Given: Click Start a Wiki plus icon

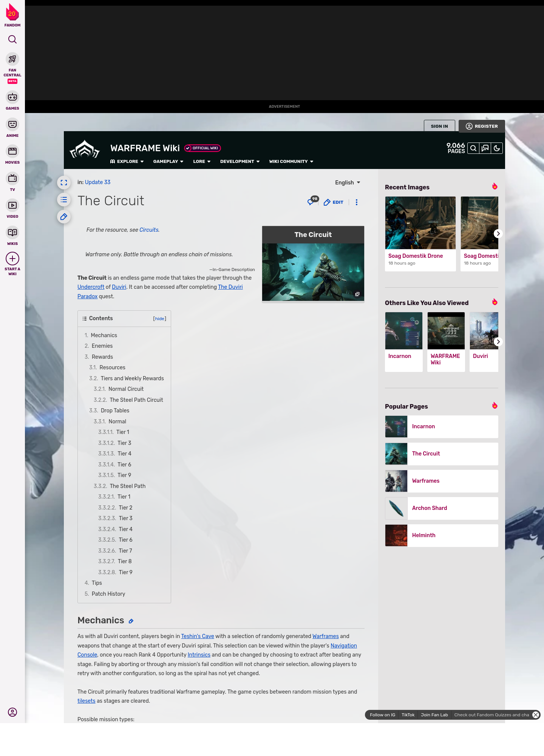Looking at the screenshot, I should pos(12,259).
